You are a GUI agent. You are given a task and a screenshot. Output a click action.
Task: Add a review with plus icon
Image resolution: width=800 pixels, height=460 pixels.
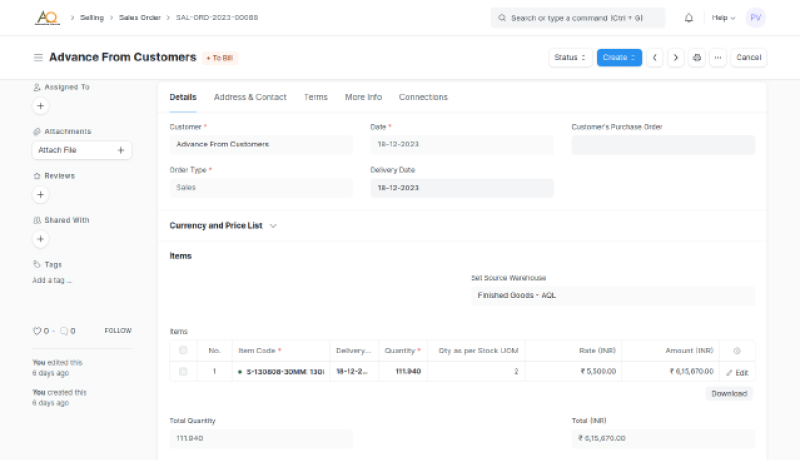pos(41,194)
